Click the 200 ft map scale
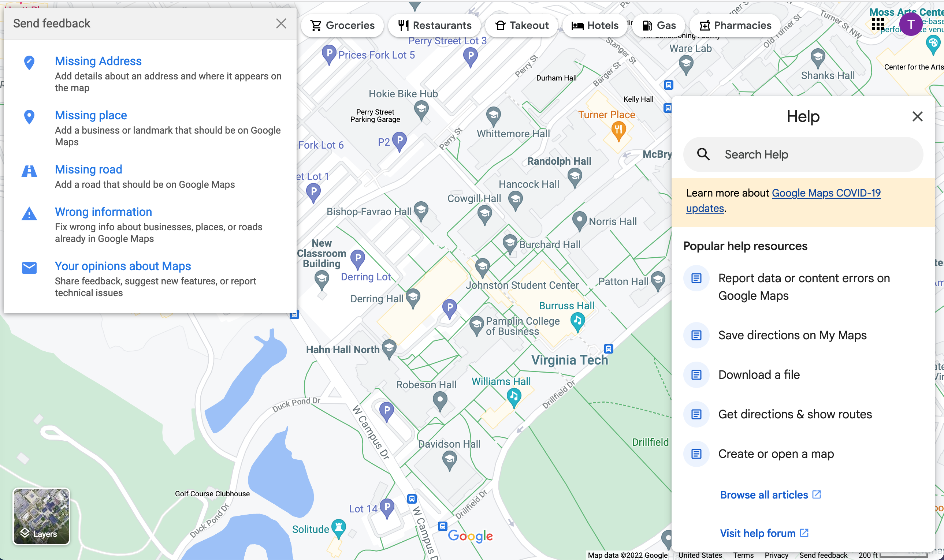Image resolution: width=944 pixels, height=560 pixels. (893, 555)
